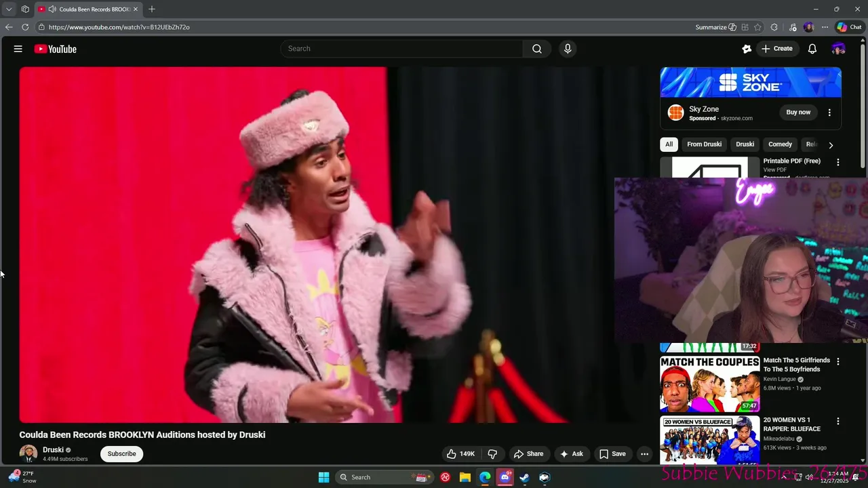Open Discord from the taskbar
868x488 pixels.
[505, 477]
